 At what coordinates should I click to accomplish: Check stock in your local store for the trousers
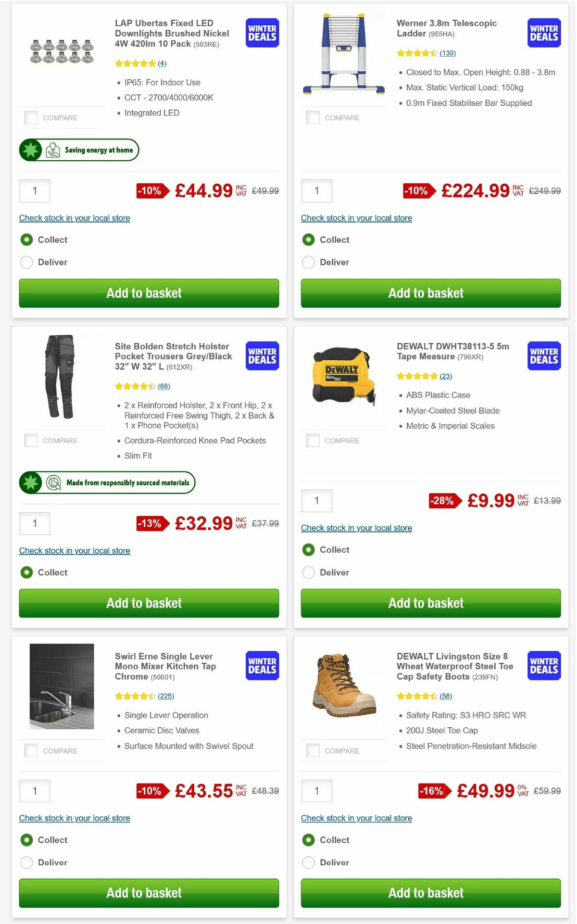(x=74, y=550)
